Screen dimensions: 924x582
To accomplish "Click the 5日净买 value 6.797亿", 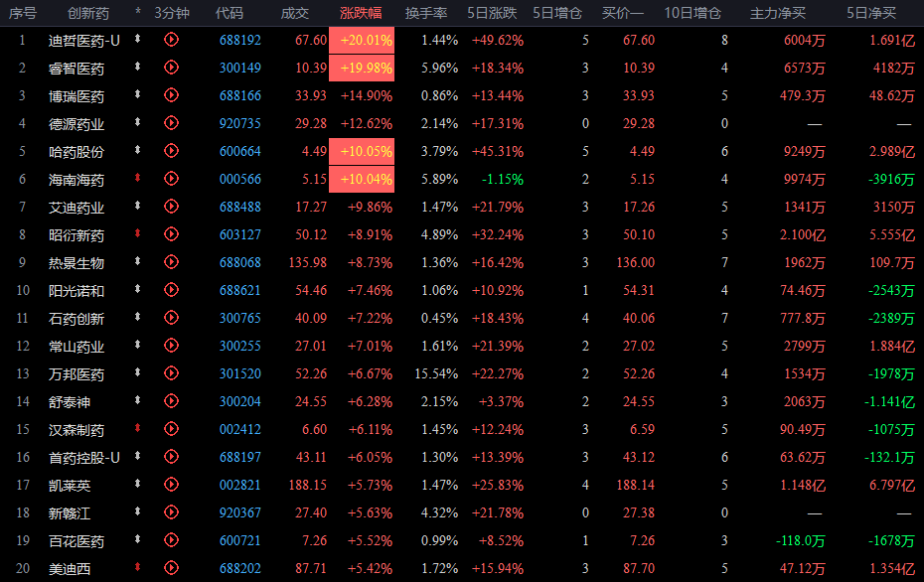I will pos(892,486).
